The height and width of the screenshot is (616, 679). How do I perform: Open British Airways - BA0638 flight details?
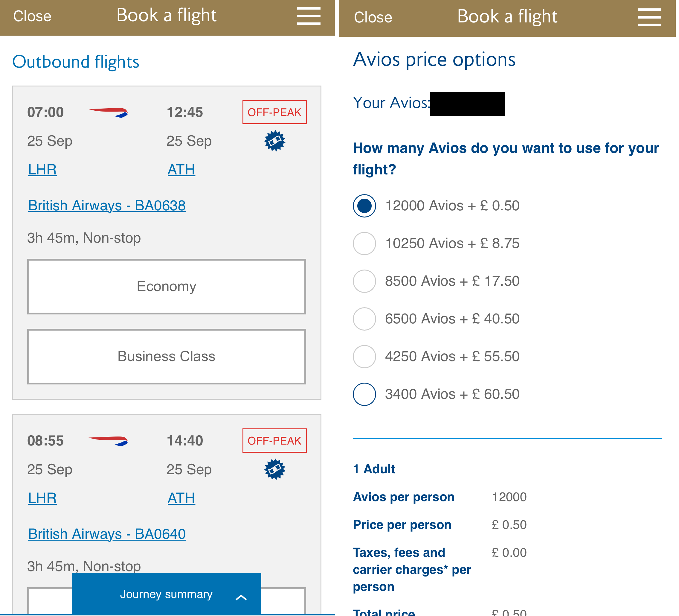pos(107,206)
